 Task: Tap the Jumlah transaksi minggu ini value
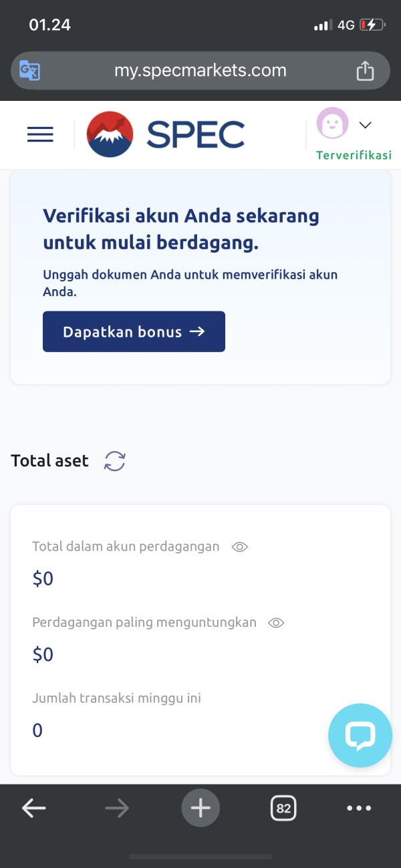tap(37, 730)
